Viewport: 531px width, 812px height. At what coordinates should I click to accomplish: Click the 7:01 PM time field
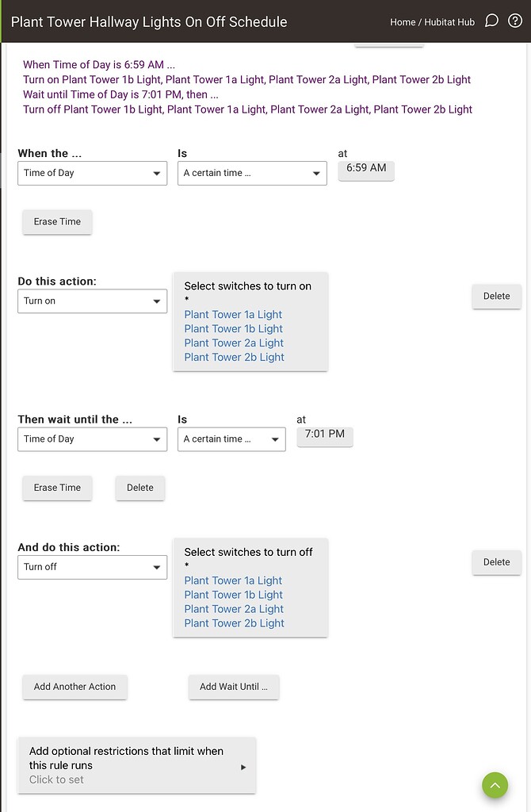pyautogui.click(x=325, y=435)
